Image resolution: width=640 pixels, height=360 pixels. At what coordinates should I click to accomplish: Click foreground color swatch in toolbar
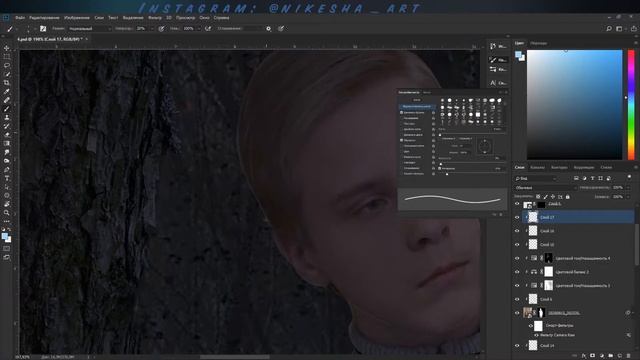coord(4,236)
